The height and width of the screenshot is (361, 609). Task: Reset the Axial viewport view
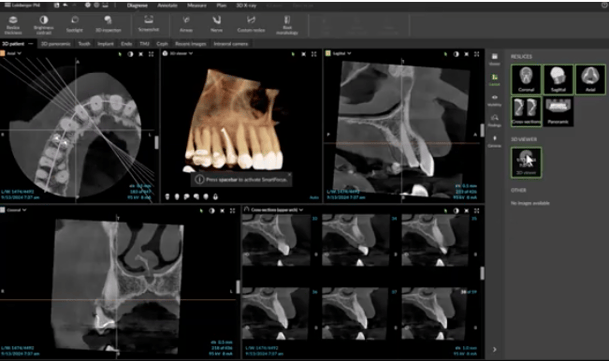(x=141, y=54)
